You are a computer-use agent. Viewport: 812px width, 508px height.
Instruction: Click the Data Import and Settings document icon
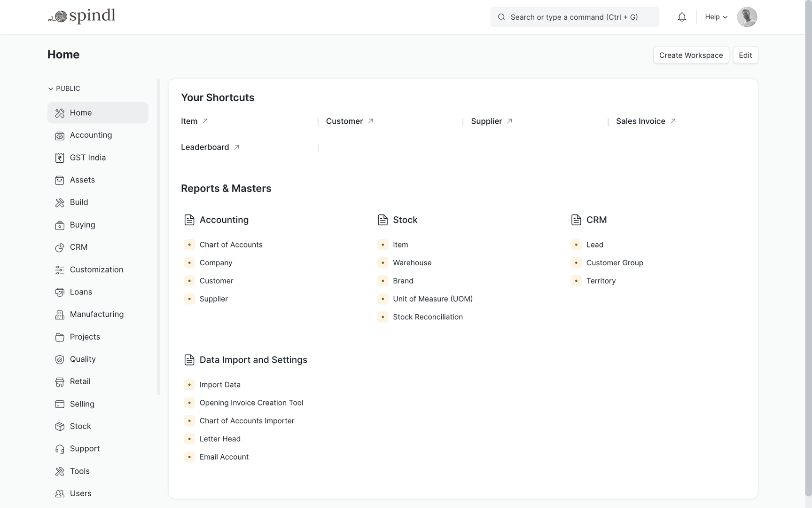pos(189,360)
